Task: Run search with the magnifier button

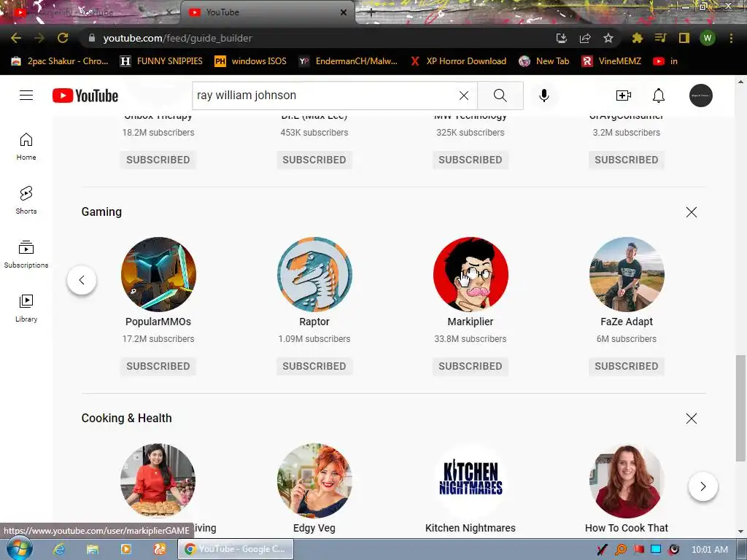Action: click(x=500, y=96)
